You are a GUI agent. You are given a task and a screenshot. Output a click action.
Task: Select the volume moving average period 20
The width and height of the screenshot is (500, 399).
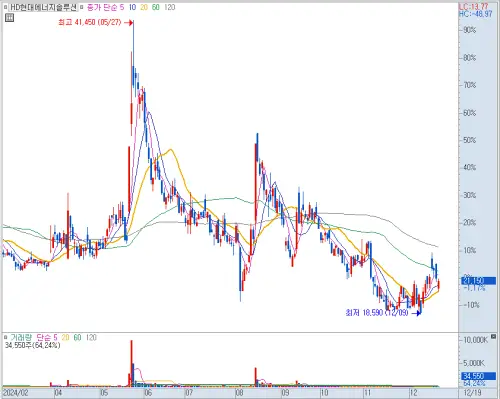(x=65, y=337)
